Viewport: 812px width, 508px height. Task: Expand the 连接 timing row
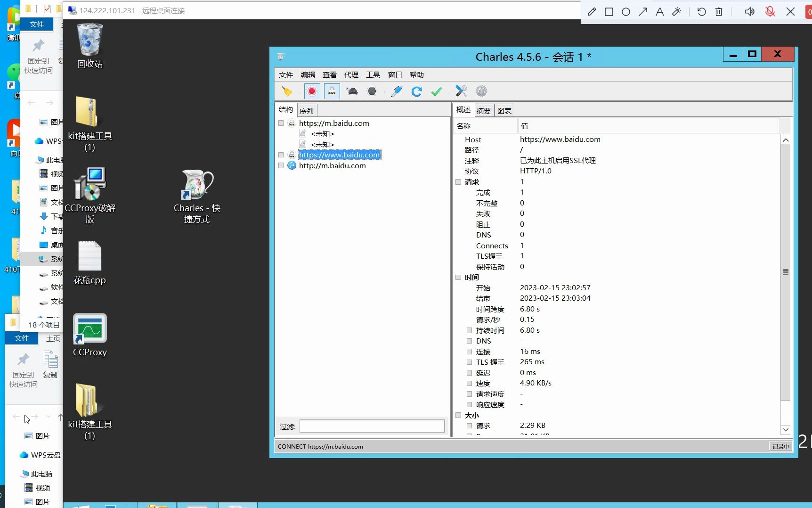470,352
